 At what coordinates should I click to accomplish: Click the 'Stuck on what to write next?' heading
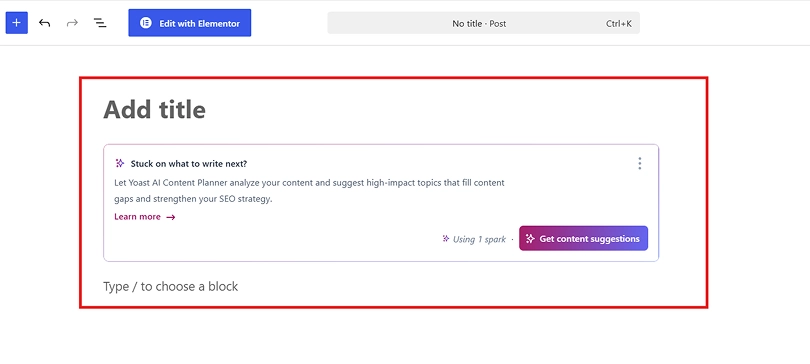(x=189, y=164)
